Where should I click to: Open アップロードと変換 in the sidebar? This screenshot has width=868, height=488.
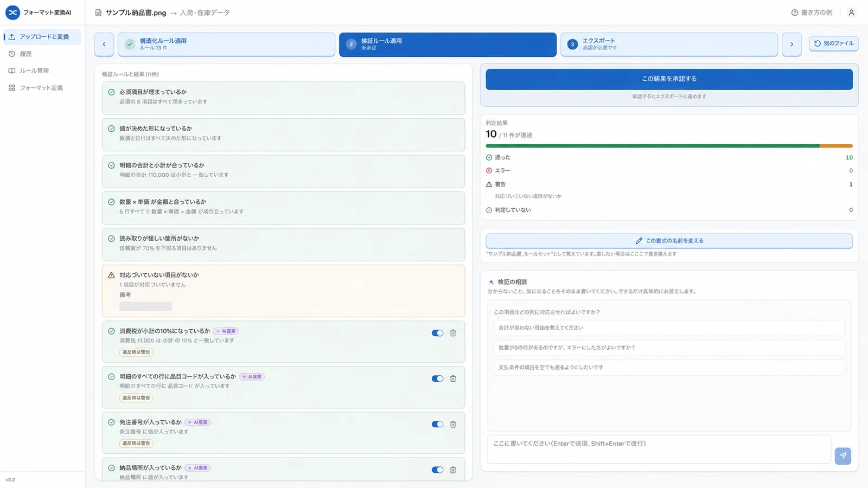[x=42, y=37]
